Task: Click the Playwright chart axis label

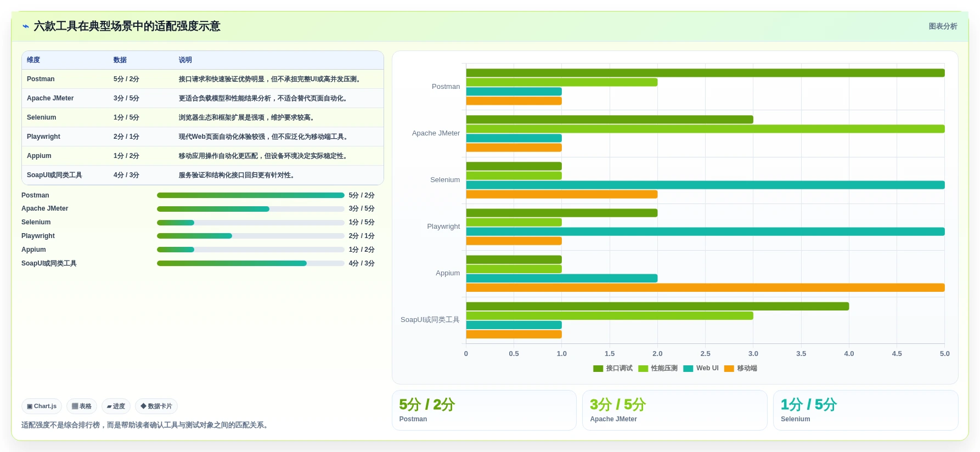Action: [x=443, y=227]
